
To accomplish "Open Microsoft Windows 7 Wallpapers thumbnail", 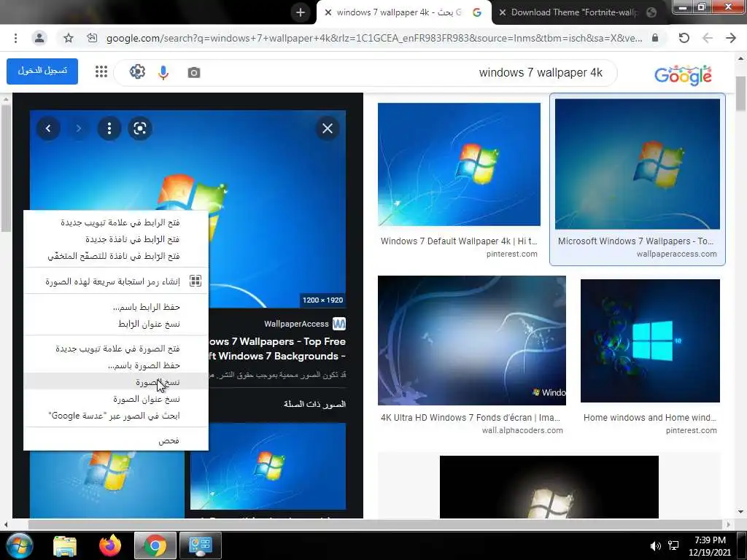I will [638, 164].
